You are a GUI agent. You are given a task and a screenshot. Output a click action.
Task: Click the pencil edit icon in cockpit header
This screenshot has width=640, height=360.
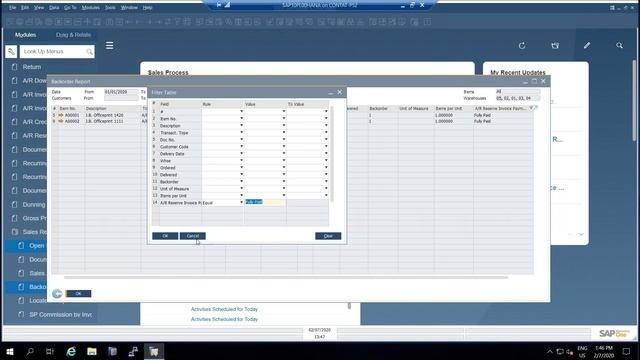click(x=587, y=45)
